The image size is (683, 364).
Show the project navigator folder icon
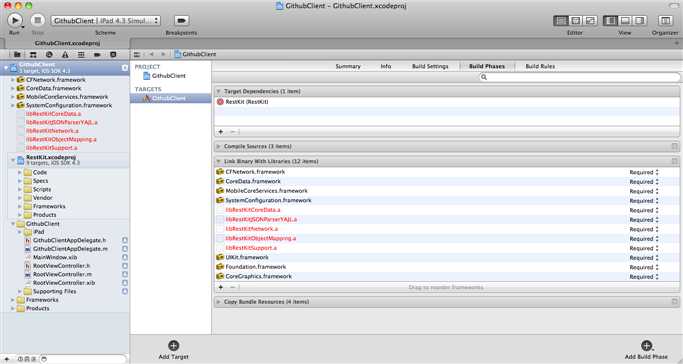17,54
